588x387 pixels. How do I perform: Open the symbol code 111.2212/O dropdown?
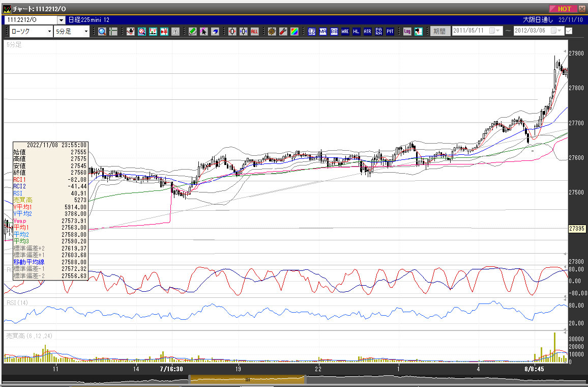61,20
